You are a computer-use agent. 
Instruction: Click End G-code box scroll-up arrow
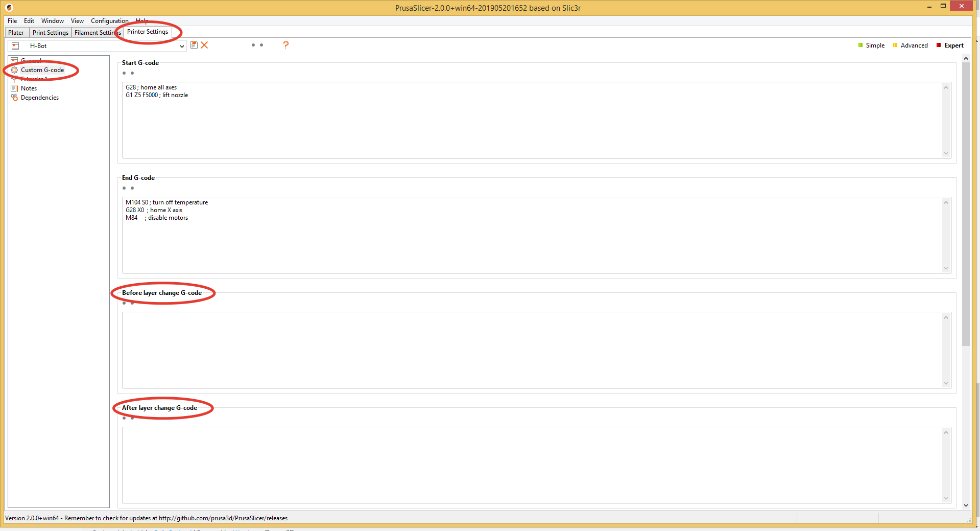click(x=946, y=202)
